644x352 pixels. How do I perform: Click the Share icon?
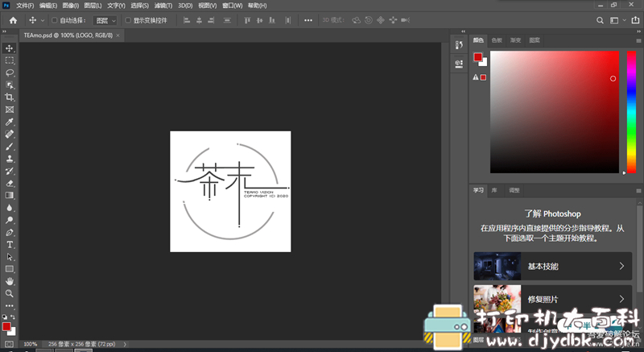pos(635,20)
